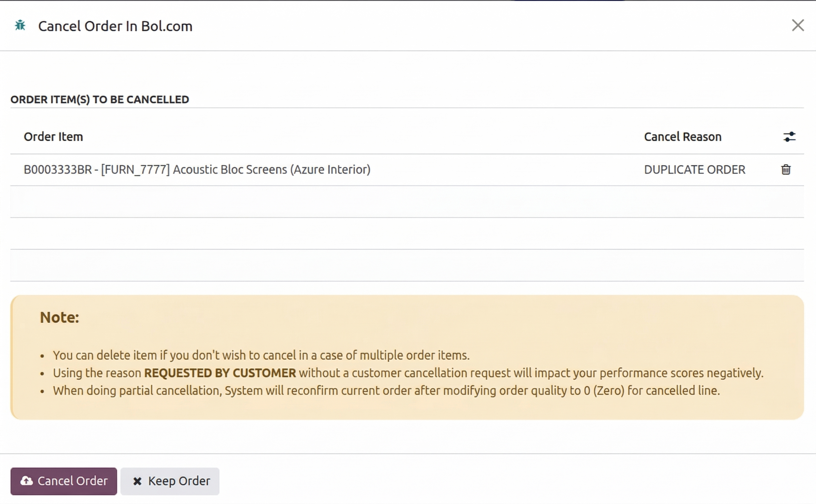Click the Note: heading in the warning box
816x504 pixels.
click(59, 317)
